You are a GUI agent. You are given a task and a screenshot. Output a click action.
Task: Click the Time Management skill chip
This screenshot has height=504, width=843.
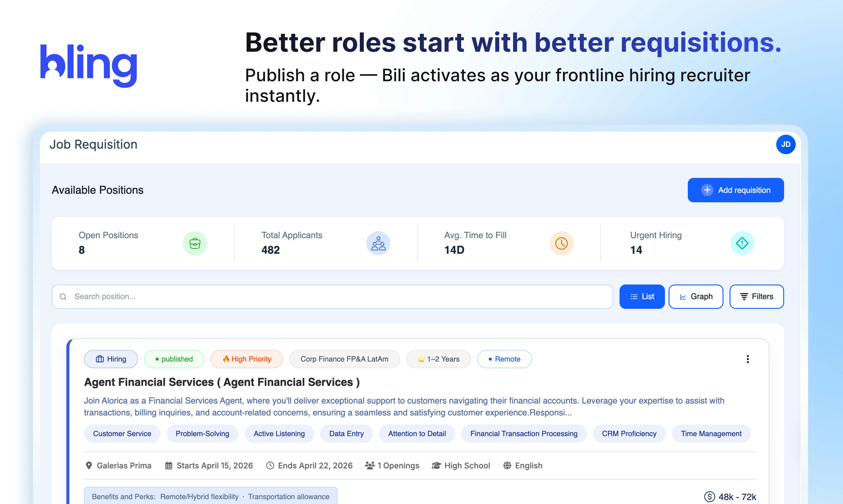[x=711, y=433]
